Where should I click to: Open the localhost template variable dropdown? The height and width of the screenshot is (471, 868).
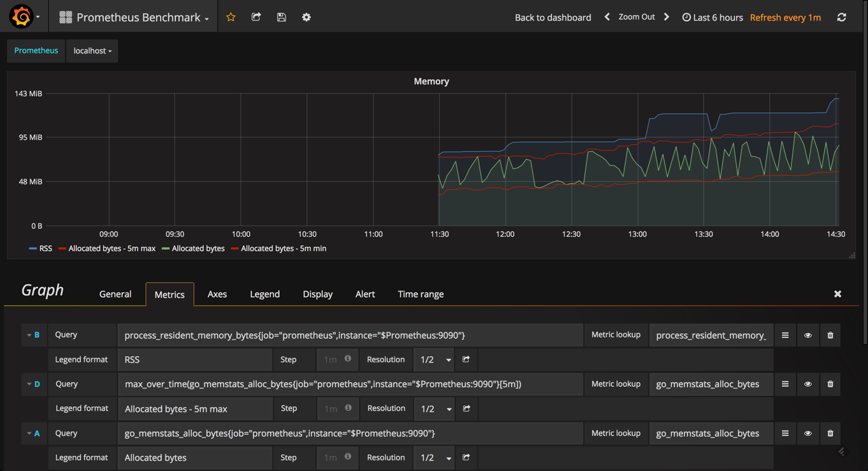coord(92,51)
